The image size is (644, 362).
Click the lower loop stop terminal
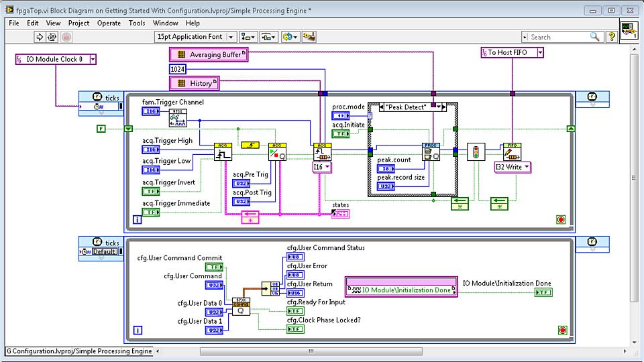pyautogui.click(x=562, y=330)
